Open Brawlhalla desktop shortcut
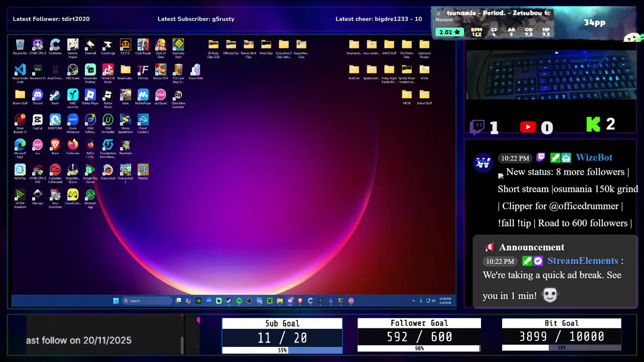The image size is (644, 362). [x=125, y=147]
